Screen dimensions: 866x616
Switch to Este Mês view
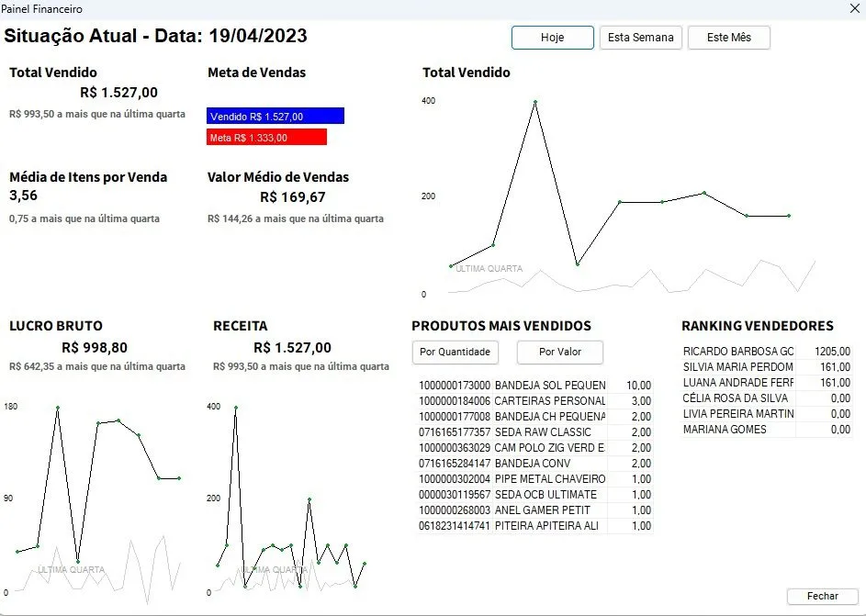pos(728,38)
